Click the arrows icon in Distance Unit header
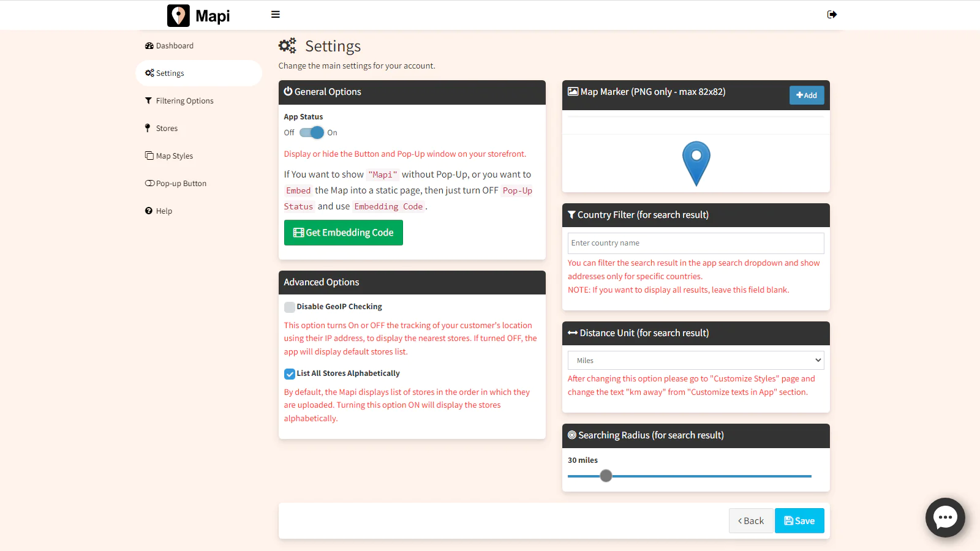This screenshot has width=980, height=551. 573,333
